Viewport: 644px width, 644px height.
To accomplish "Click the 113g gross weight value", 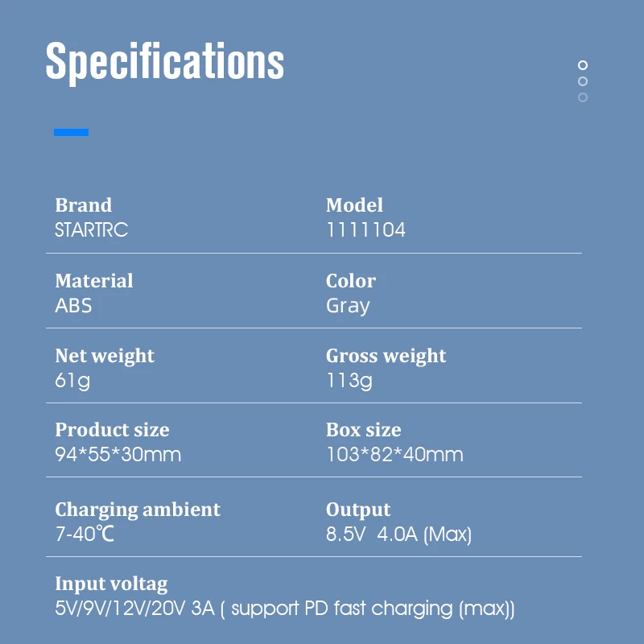I will (x=349, y=381).
